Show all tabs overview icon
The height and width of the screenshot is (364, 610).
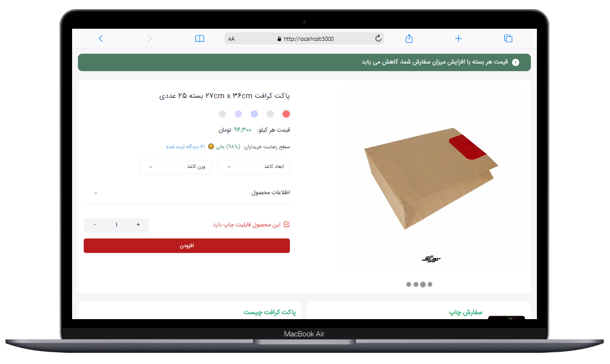508,38
